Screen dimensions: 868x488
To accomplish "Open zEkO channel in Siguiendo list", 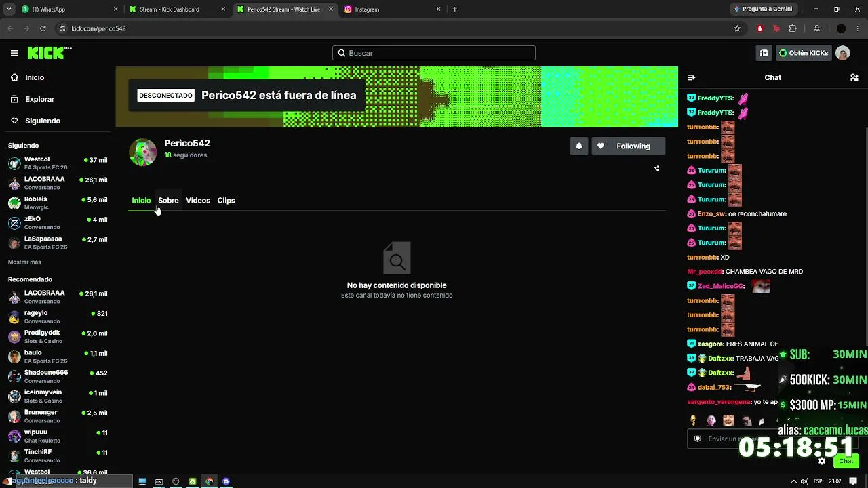I will coord(58,223).
